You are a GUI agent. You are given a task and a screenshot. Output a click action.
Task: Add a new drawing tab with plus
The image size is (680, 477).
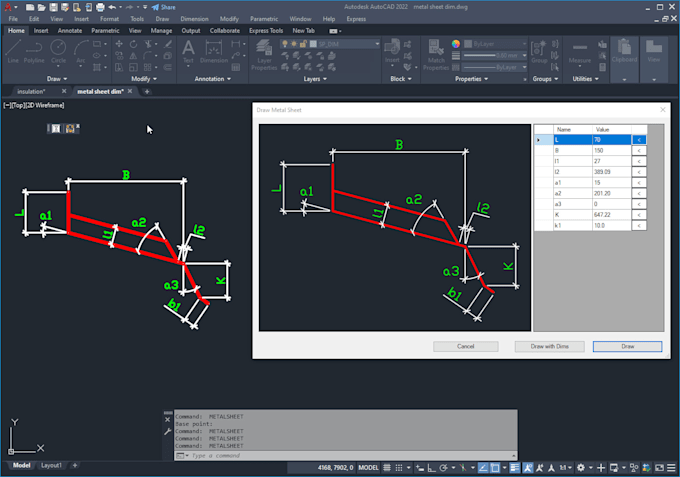click(147, 91)
